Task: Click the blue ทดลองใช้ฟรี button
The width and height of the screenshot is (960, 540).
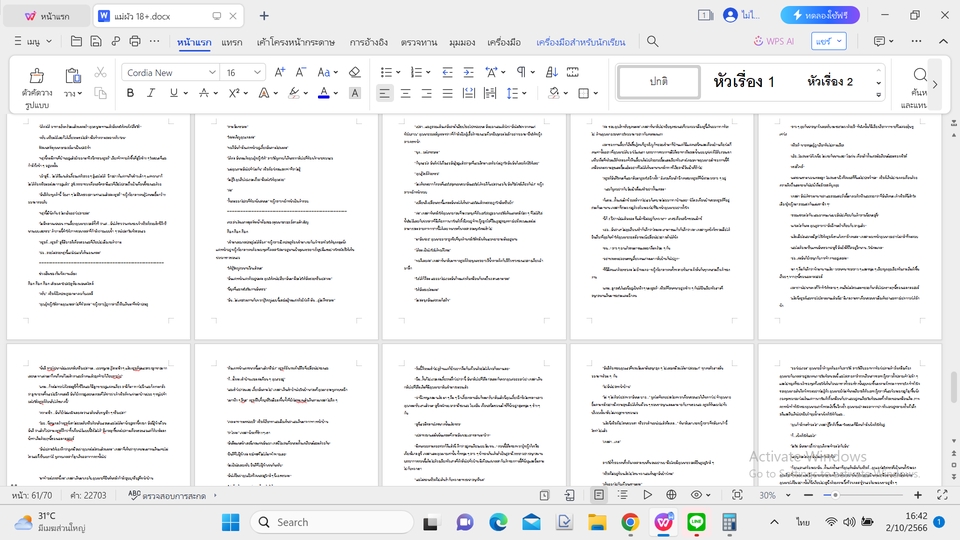Action: (820, 15)
